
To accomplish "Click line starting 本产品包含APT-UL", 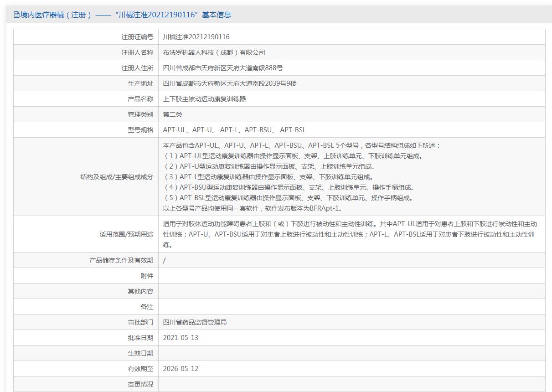I will 302,146.
